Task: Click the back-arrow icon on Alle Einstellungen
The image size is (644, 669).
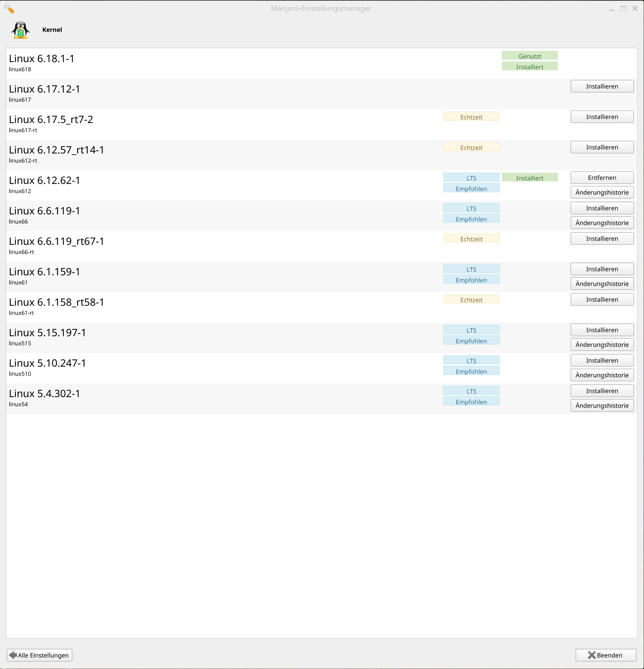Action: tap(13, 655)
